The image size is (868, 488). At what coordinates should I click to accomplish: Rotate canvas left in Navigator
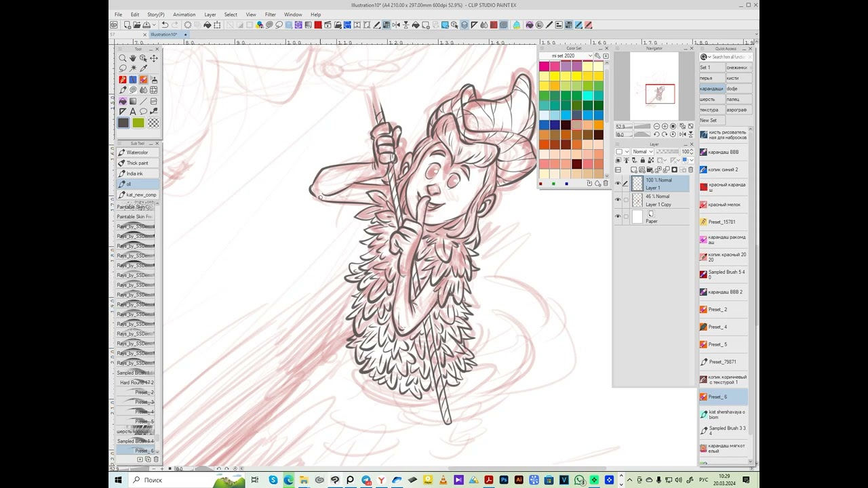point(656,135)
